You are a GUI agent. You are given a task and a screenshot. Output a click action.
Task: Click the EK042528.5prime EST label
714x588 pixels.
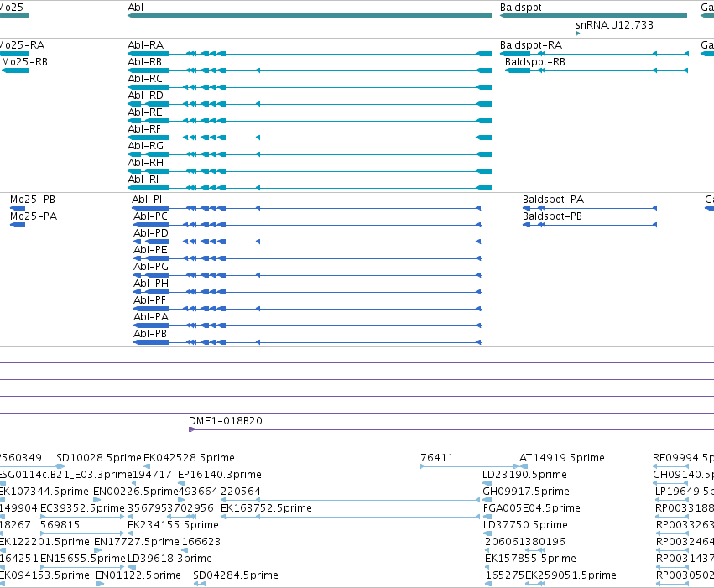(189, 458)
